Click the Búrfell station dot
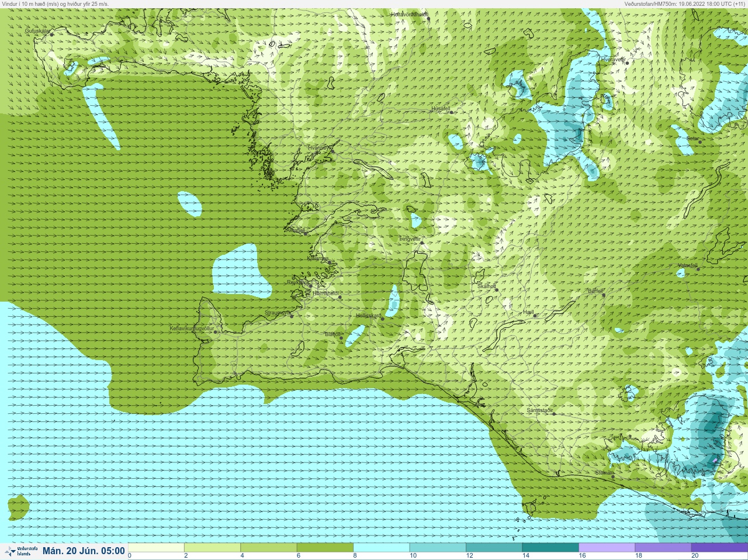The image size is (748, 560). coord(604,295)
